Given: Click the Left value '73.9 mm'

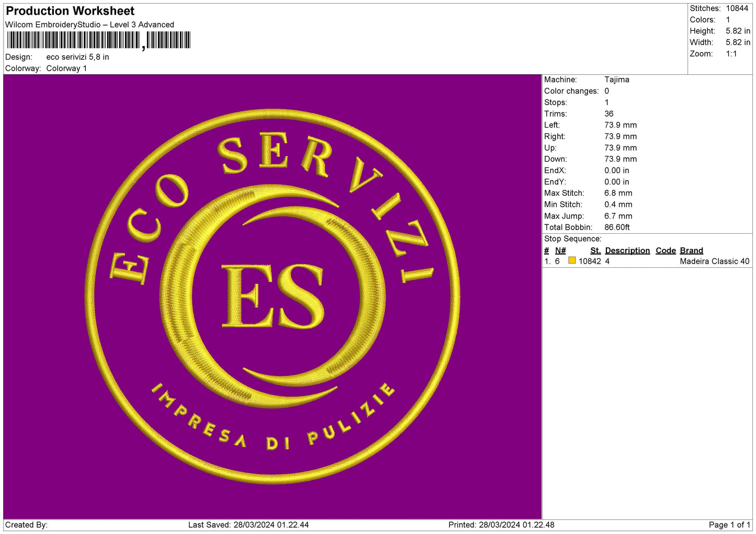Looking at the screenshot, I should point(620,125).
